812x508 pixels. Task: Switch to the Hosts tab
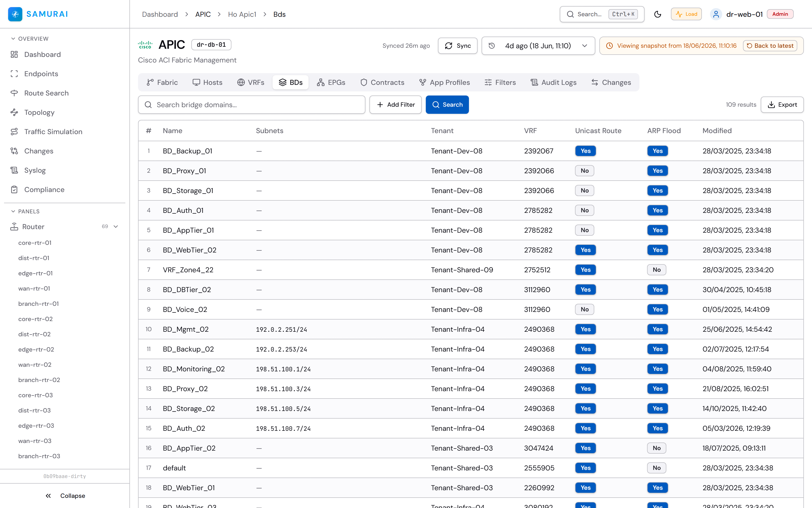point(207,82)
